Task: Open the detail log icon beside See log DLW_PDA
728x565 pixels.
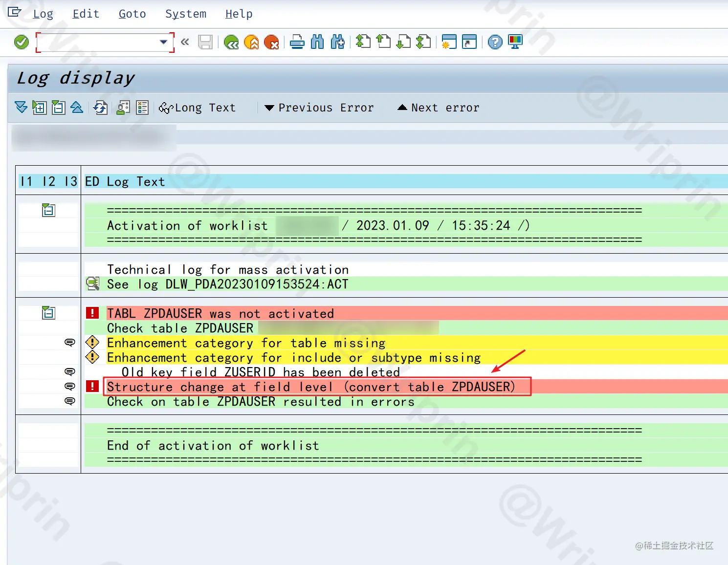Action: [x=93, y=283]
